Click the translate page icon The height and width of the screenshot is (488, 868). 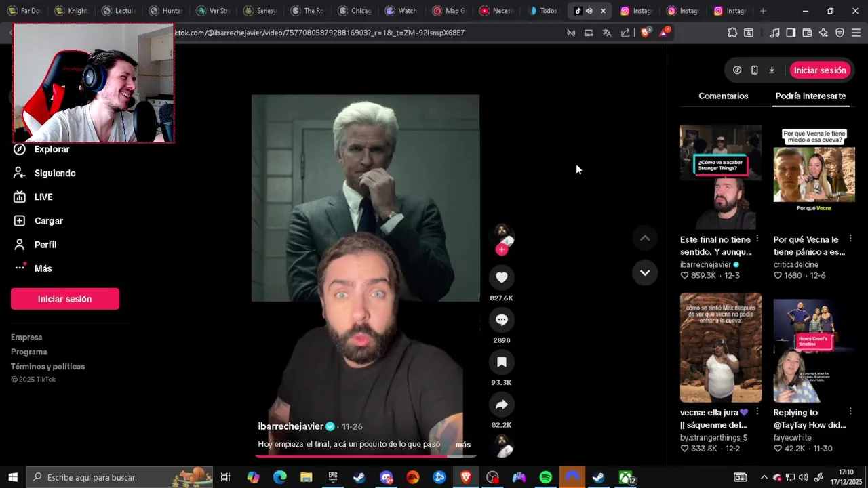click(x=607, y=33)
